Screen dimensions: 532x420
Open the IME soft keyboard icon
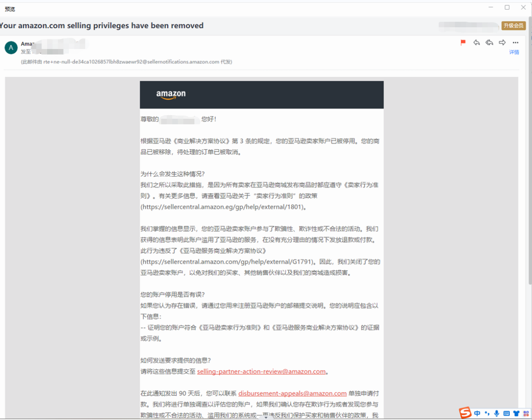pos(507,413)
